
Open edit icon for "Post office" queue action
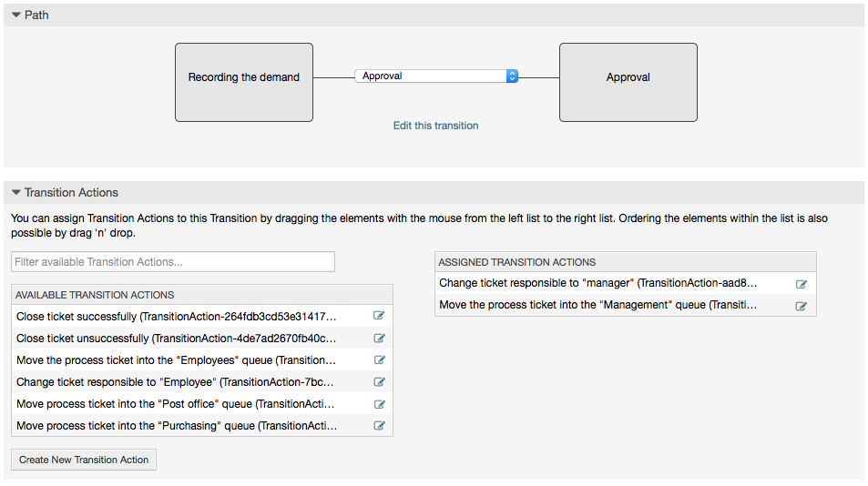coord(379,404)
